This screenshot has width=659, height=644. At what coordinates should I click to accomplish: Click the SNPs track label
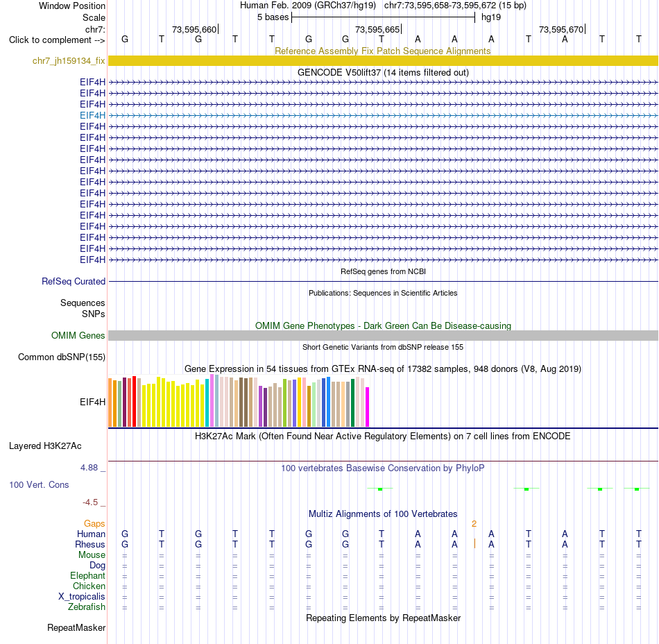pos(94,314)
